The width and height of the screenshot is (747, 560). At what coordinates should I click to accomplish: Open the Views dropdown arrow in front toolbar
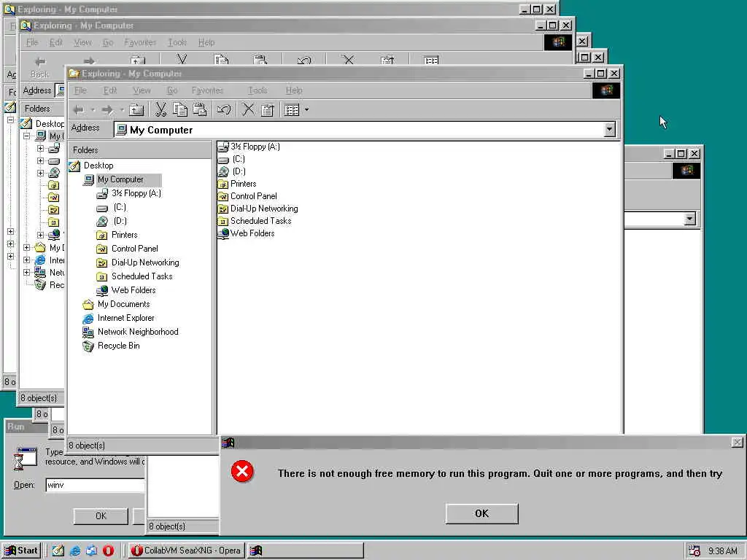click(x=306, y=110)
